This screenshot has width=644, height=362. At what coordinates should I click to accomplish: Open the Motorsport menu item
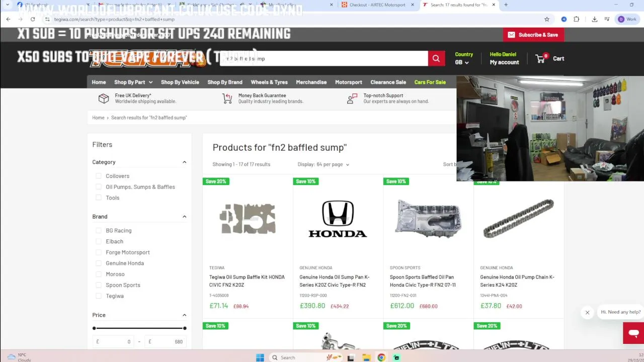pos(349,82)
